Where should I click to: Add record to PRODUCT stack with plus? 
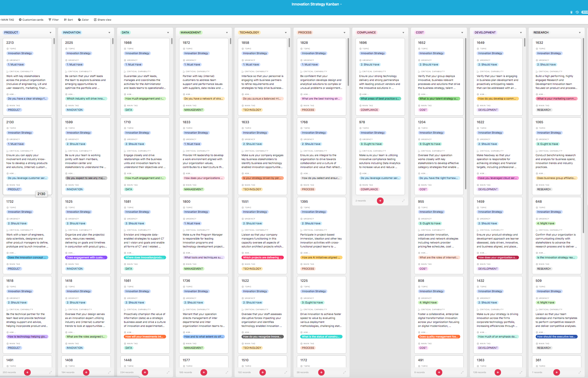click(x=27, y=372)
